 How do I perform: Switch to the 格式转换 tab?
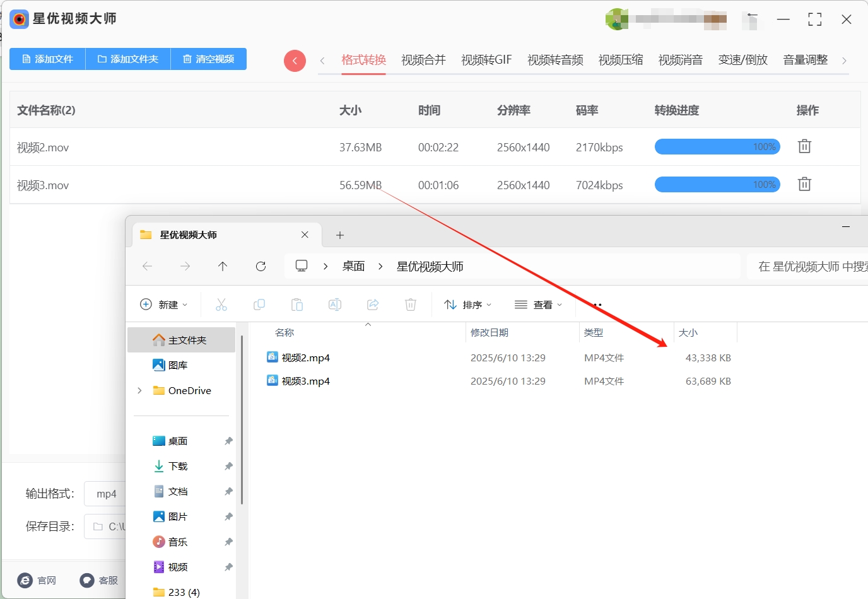363,60
